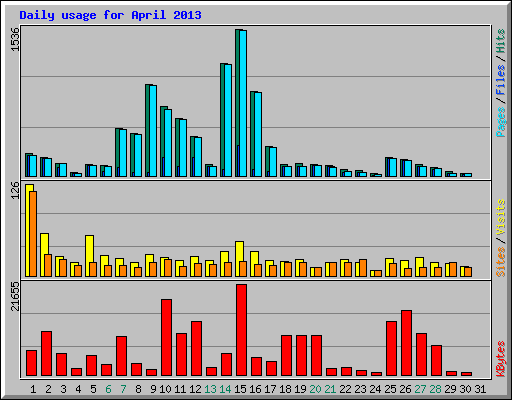Select the Hits legend label
The height and width of the screenshot is (400, 512).
(x=501, y=41)
